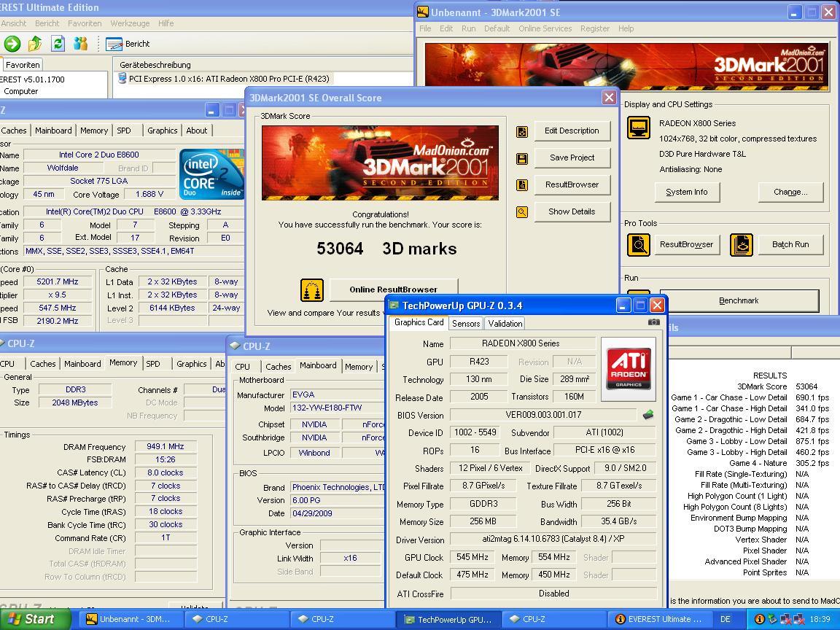Click magnifier Show Details icon

click(522, 212)
